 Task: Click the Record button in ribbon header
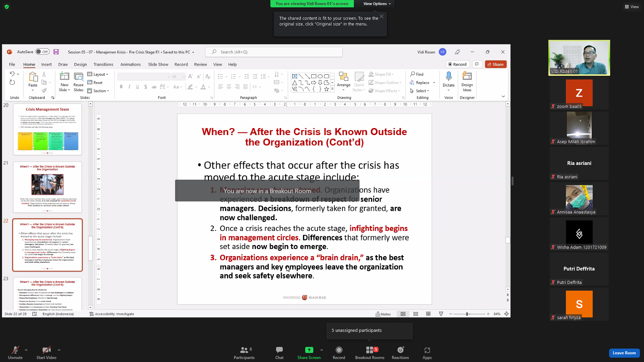coord(457,64)
